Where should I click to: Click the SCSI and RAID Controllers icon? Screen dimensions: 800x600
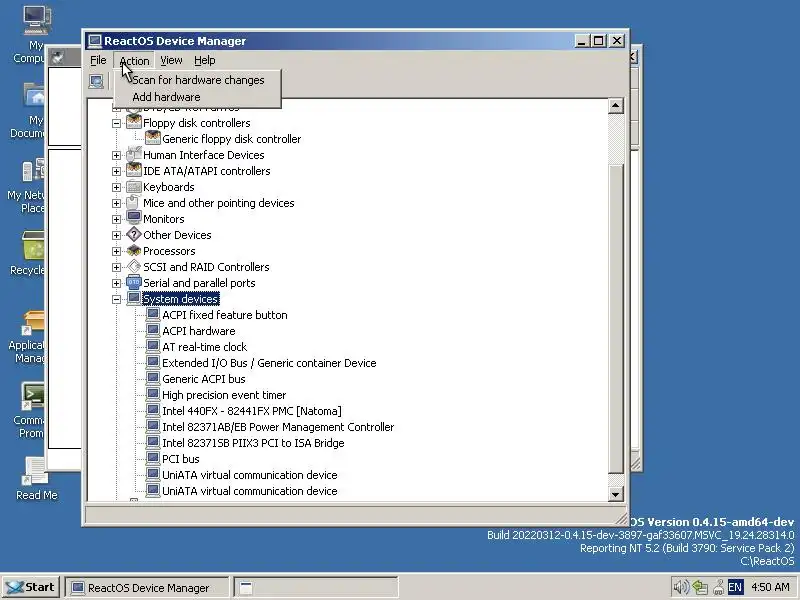[134, 266]
